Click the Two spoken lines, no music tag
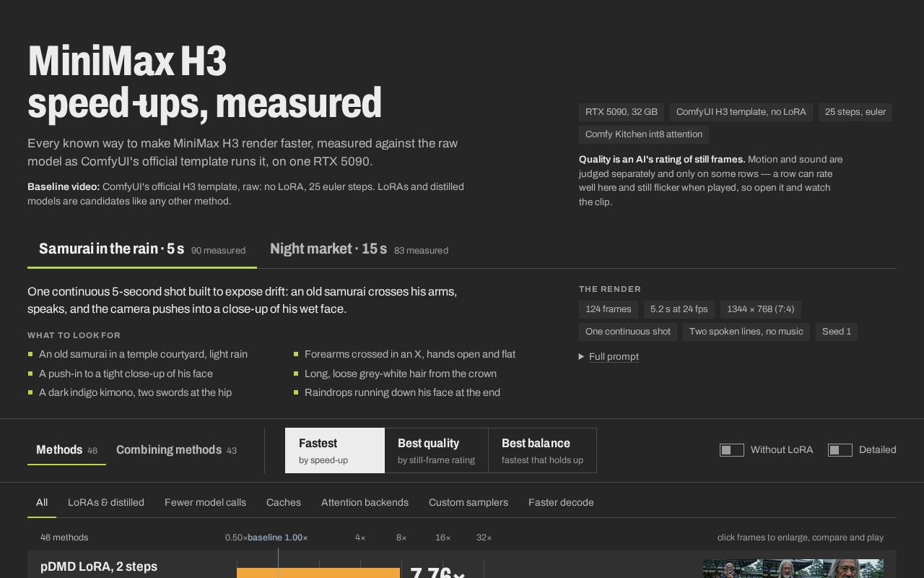The width and height of the screenshot is (924, 578). tap(746, 332)
